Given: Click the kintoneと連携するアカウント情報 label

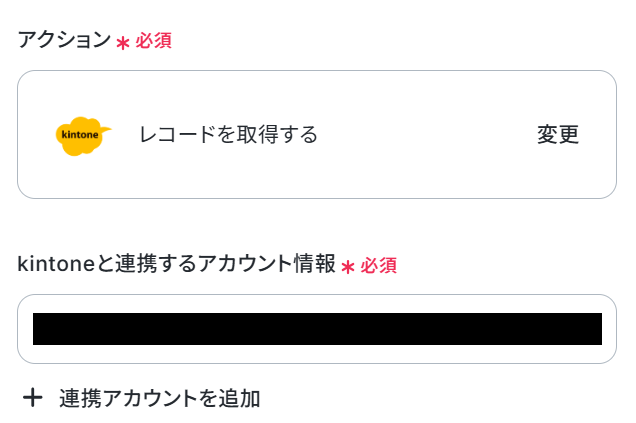Looking at the screenshot, I should pos(176,264).
